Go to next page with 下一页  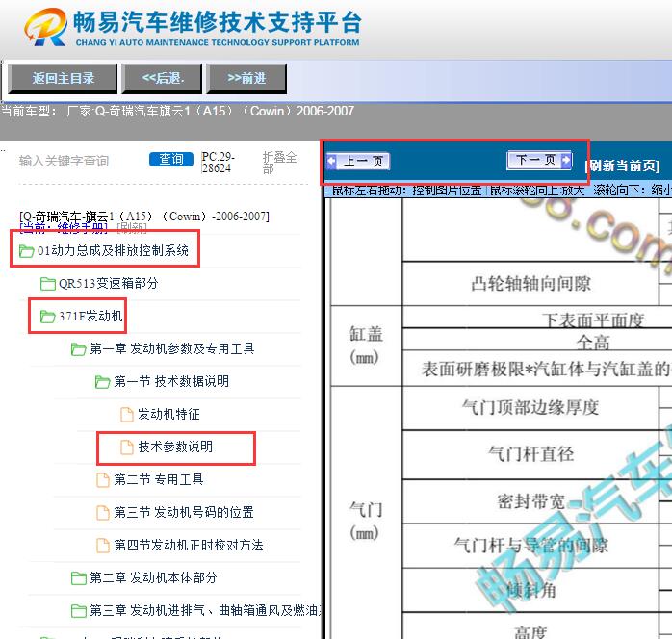pos(539,160)
